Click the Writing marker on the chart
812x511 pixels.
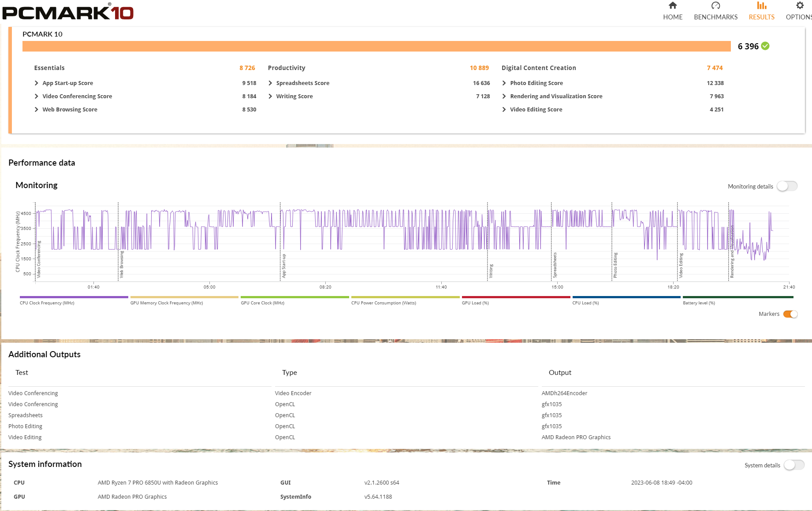[x=491, y=271]
